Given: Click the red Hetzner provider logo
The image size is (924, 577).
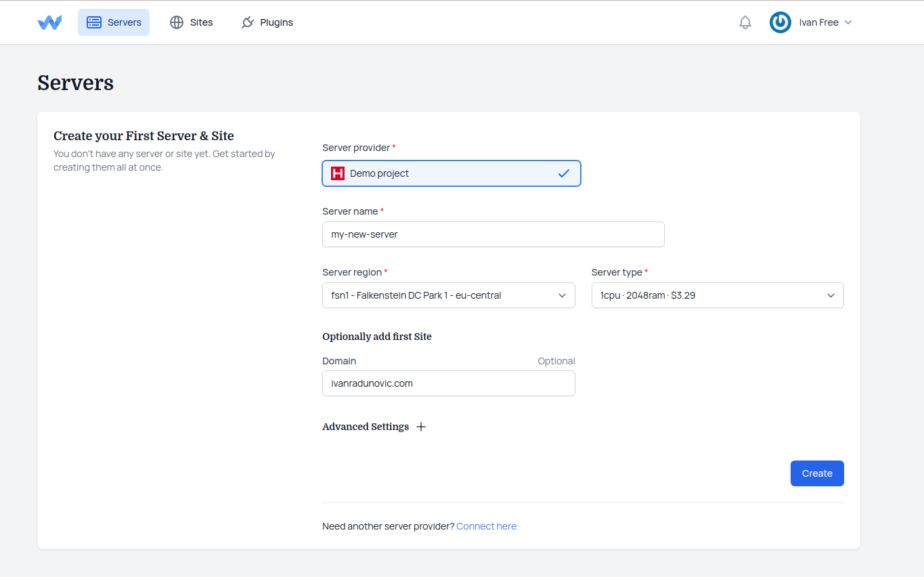Looking at the screenshot, I should point(338,173).
